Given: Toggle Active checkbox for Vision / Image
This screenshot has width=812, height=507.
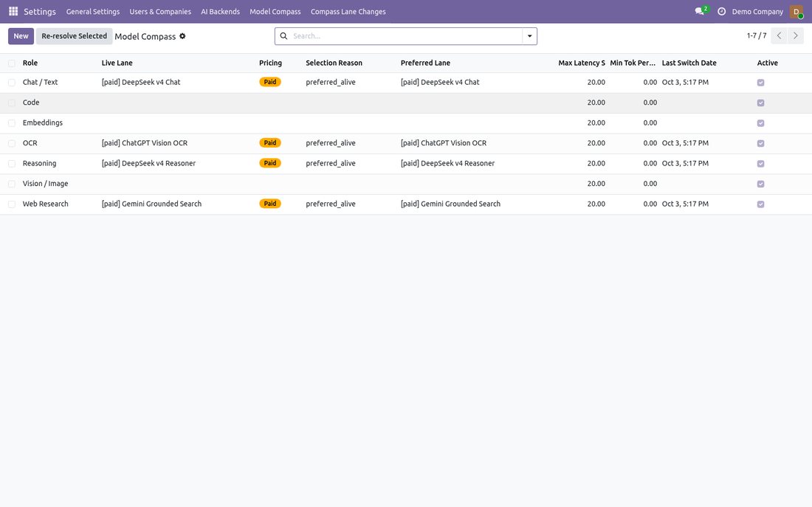Looking at the screenshot, I should (761, 184).
